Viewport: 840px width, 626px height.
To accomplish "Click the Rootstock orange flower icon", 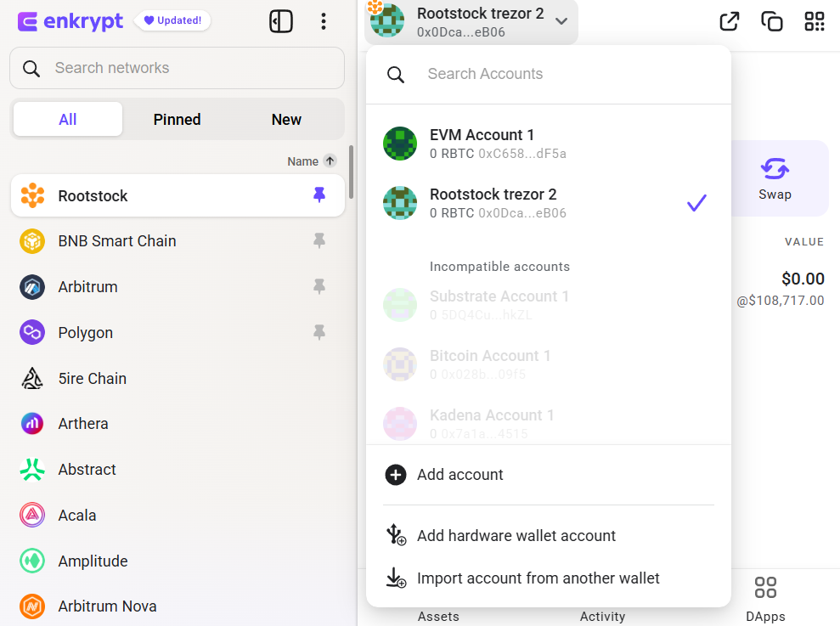I will [32, 195].
